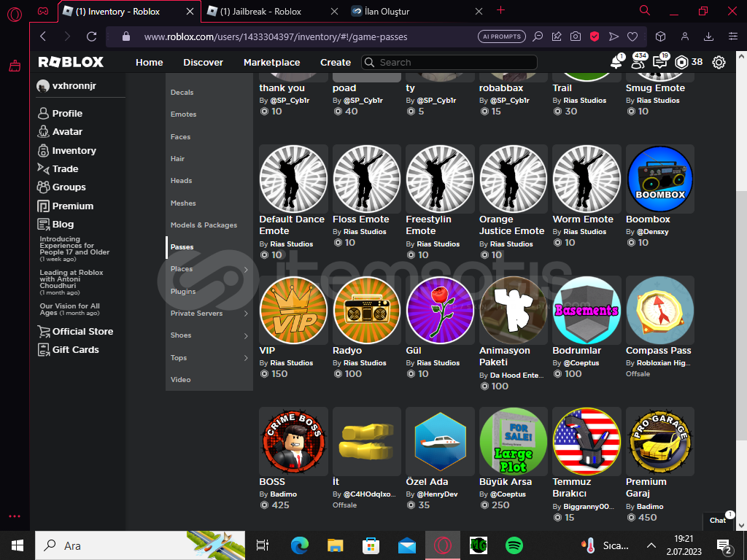Open the GX Corner gamepad icon
Screen dimensions: 747x560
[43, 11]
